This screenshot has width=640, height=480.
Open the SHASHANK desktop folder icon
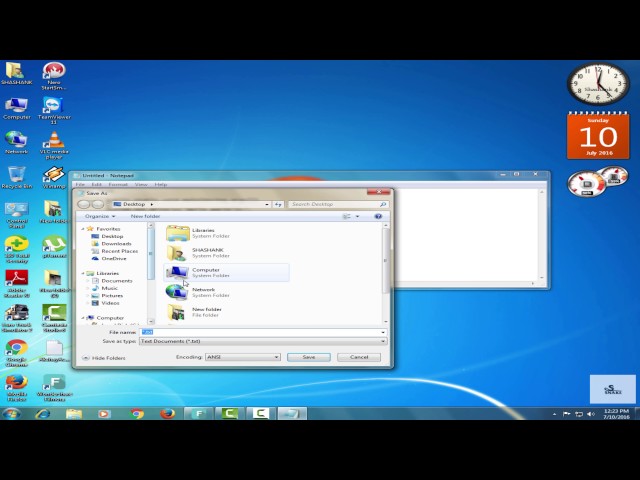[16, 73]
